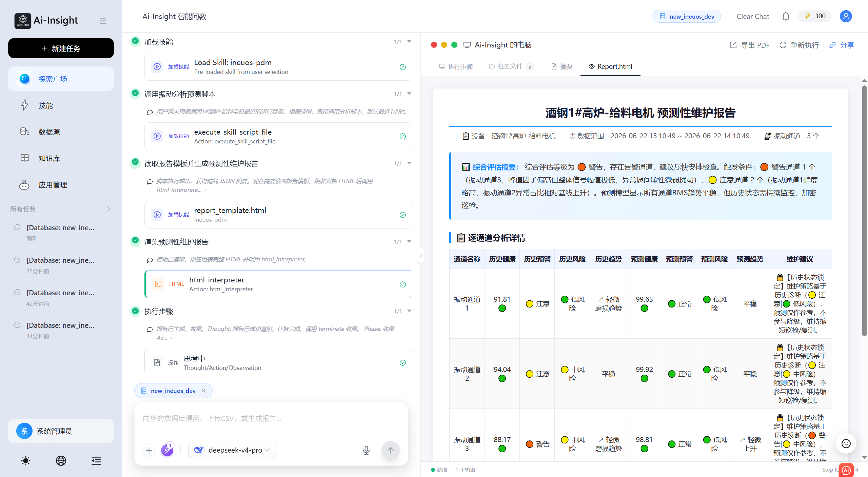Open 应用管理 in the sidebar
Image resolution: width=868 pixels, height=477 pixels.
(61, 185)
